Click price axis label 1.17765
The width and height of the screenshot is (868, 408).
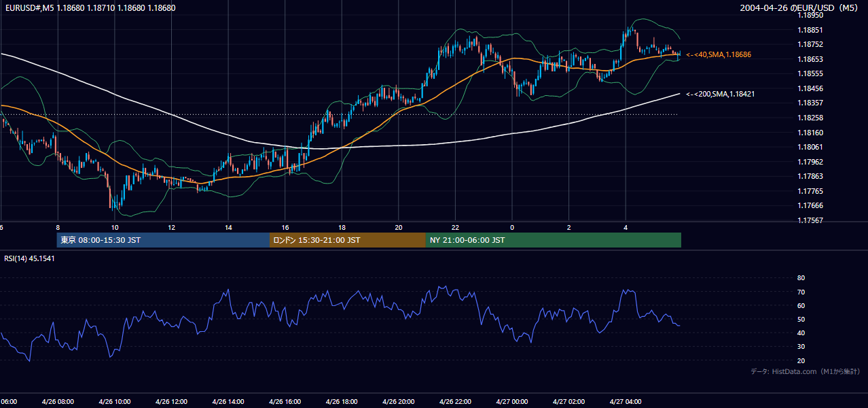(810, 191)
